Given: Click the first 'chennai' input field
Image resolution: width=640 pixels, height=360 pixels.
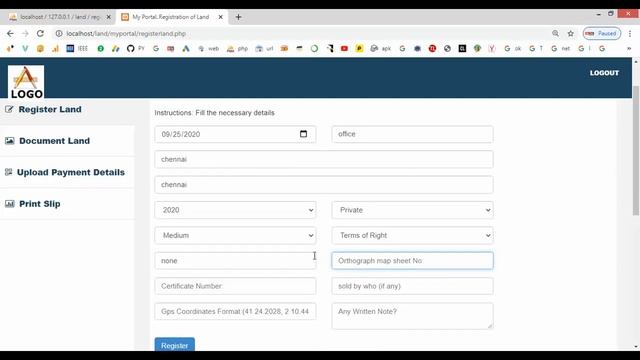Looking at the screenshot, I should coord(324,159).
